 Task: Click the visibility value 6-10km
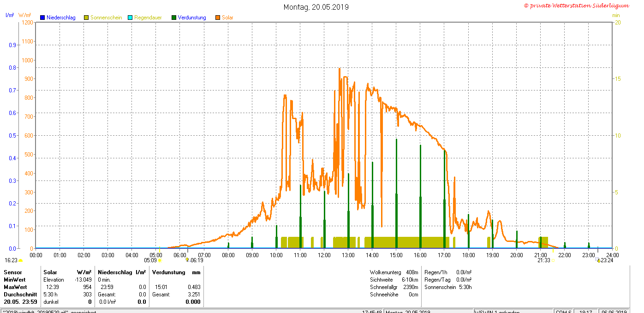410,280
